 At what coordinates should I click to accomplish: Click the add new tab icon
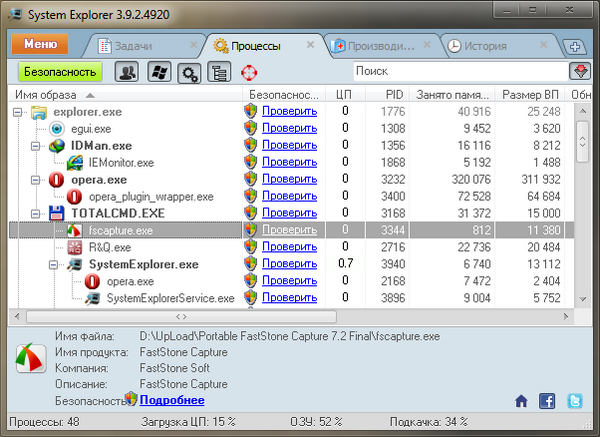pyautogui.click(x=574, y=46)
